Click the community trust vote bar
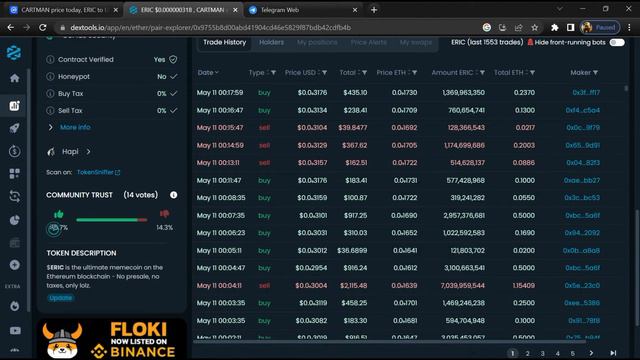The height and width of the screenshot is (360, 640). 112,220
